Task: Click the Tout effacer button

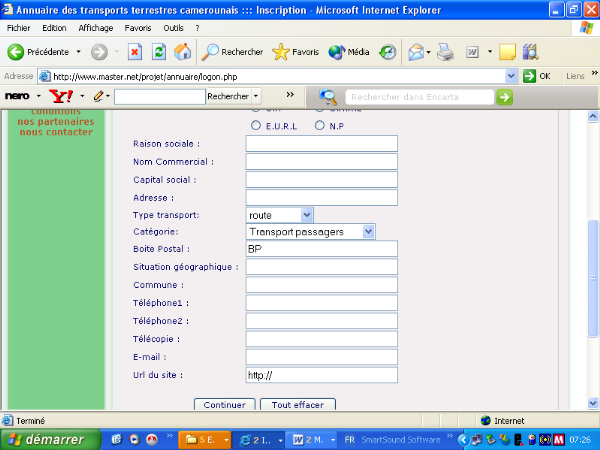Action: 298,404
